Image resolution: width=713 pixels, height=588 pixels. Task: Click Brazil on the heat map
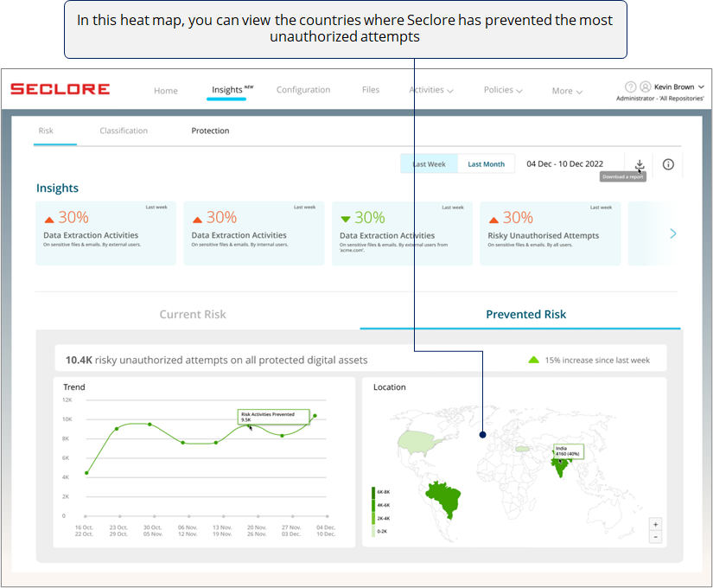pos(445,497)
